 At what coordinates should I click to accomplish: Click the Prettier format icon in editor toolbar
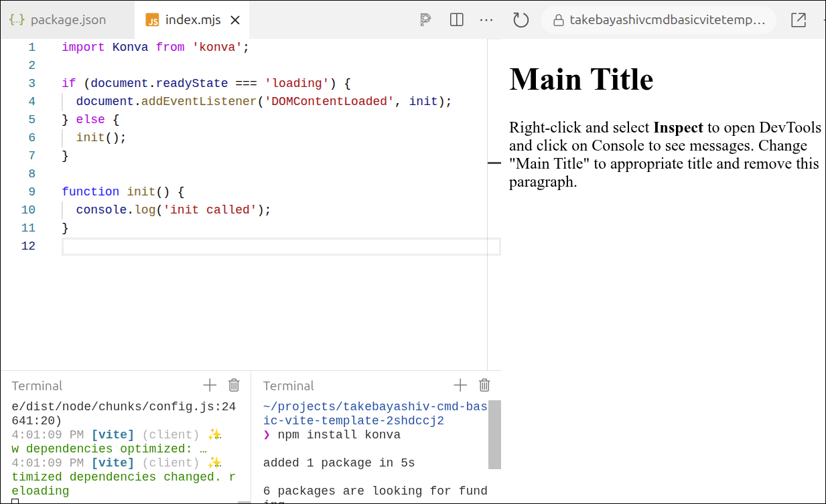coord(425,20)
